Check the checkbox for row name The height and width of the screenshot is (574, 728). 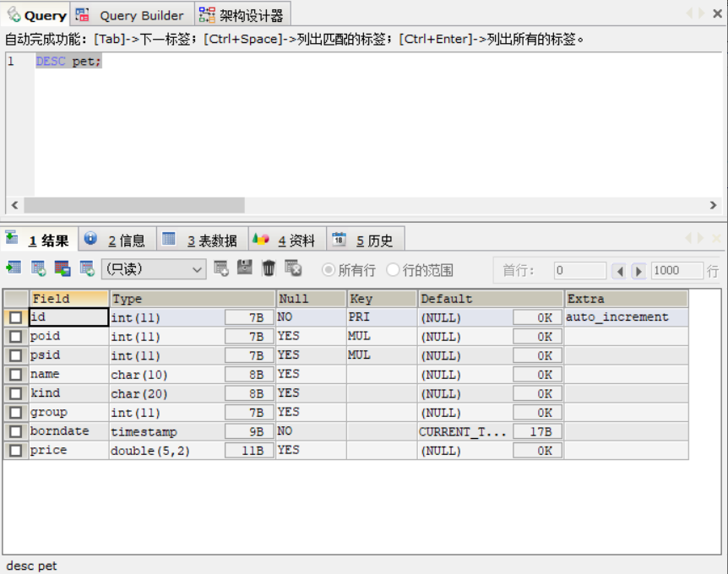(15, 375)
